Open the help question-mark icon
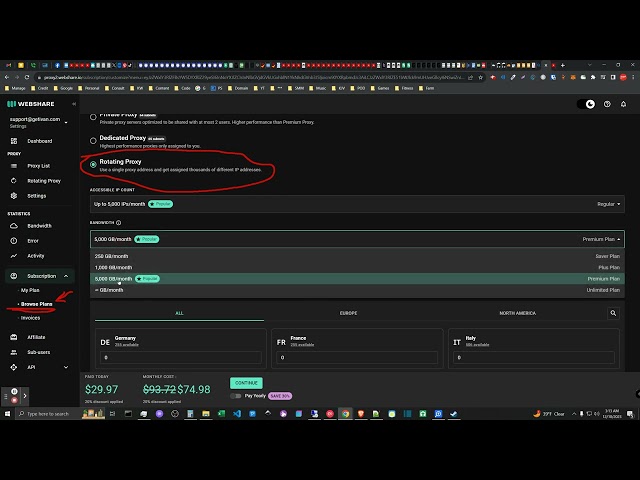This screenshot has width=640, height=480. click(x=607, y=104)
